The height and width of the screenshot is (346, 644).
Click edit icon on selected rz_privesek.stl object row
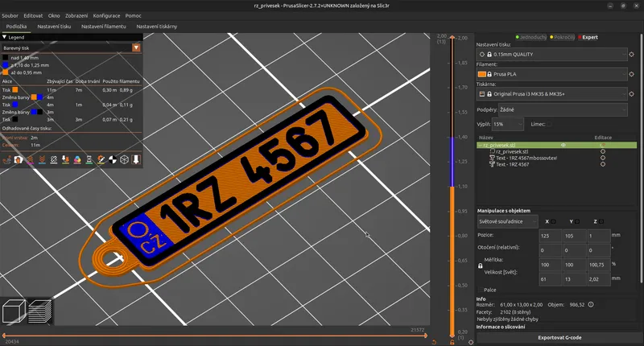point(603,145)
